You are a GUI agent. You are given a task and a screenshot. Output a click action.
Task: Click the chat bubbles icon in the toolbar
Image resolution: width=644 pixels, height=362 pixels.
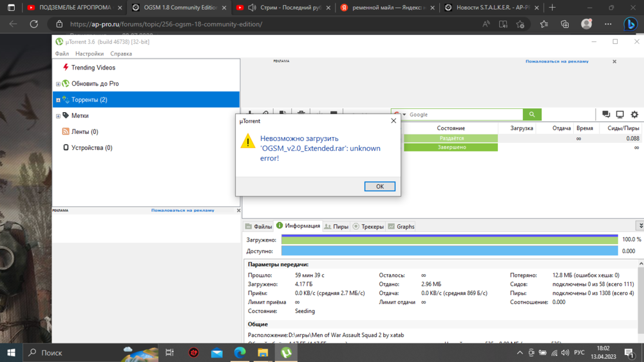[606, 115]
